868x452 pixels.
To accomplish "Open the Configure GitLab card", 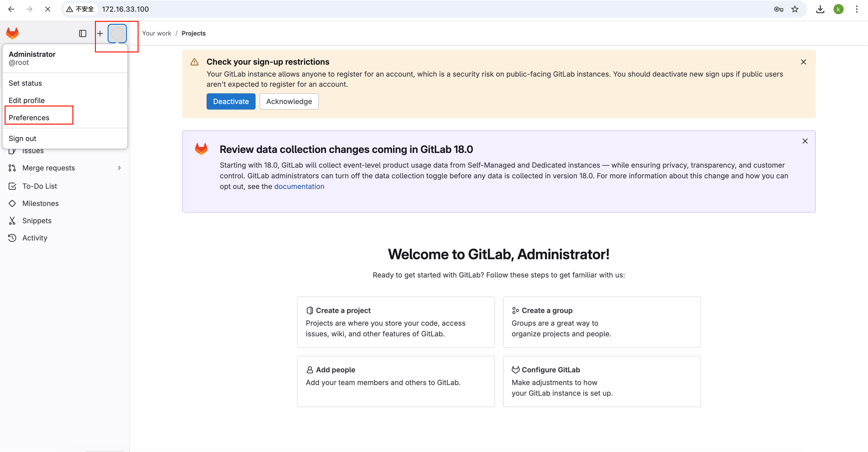I will coord(602,381).
